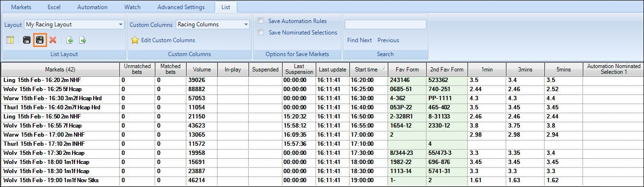Switch to the Automation tab
Viewport: 644px width, 187px height.
pos(92,7)
